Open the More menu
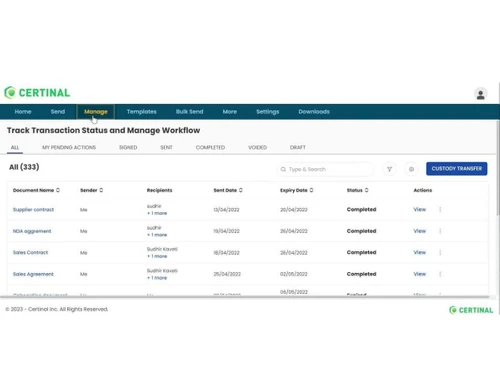 230,112
